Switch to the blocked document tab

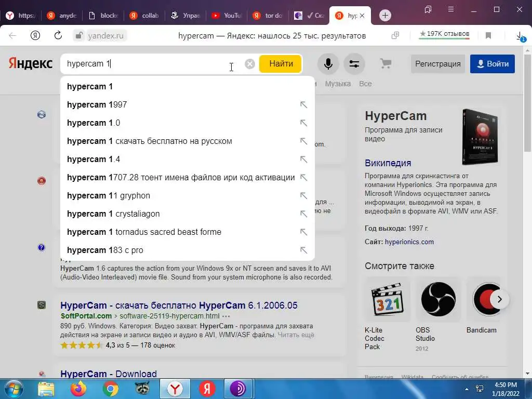[x=103, y=16]
